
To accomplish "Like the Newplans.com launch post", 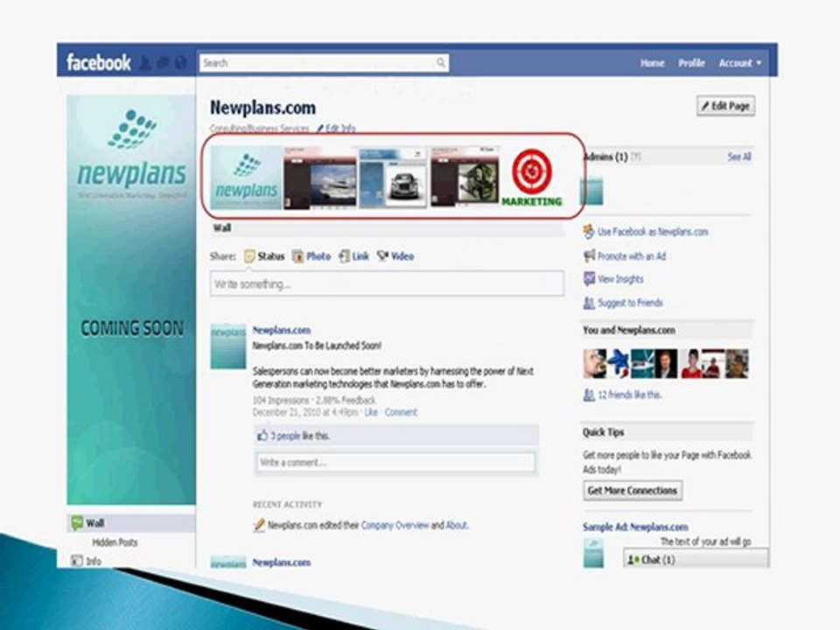I will (x=371, y=412).
